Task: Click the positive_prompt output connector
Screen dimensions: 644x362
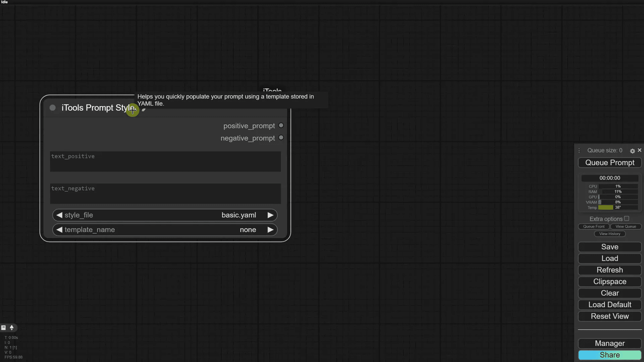Action: coord(281,125)
